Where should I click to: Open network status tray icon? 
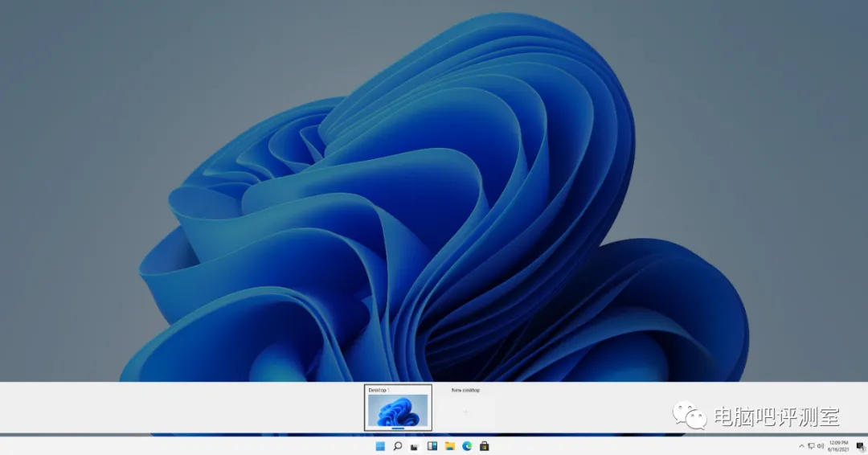tap(811, 446)
